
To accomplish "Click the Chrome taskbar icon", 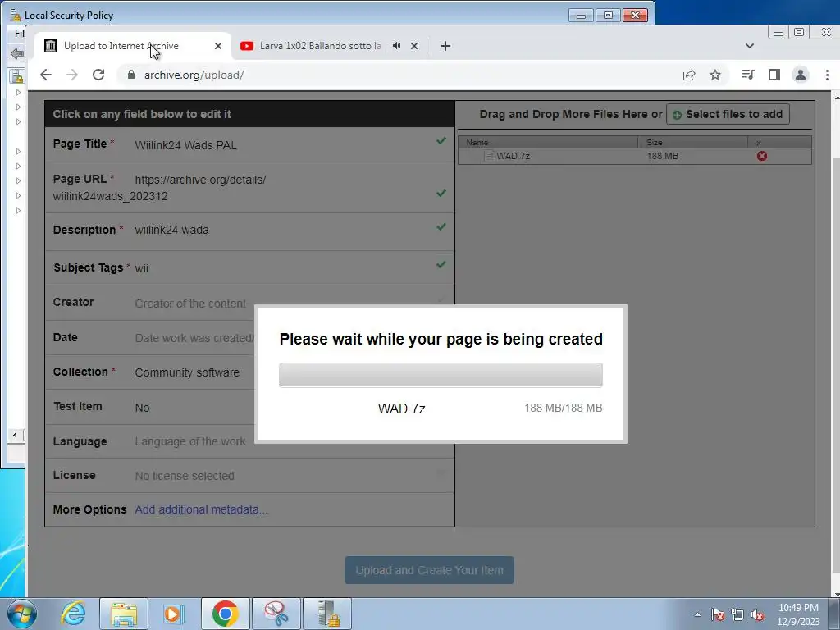I will [225, 614].
